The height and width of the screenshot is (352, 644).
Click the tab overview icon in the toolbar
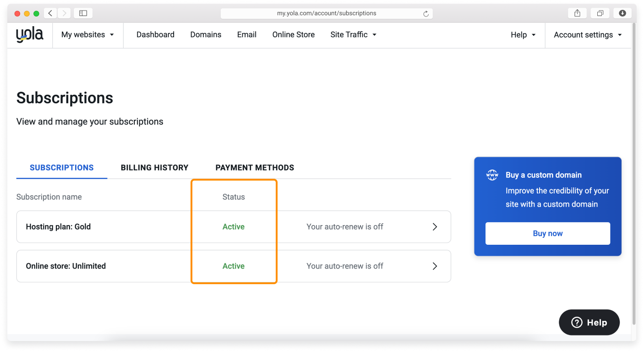(x=600, y=13)
